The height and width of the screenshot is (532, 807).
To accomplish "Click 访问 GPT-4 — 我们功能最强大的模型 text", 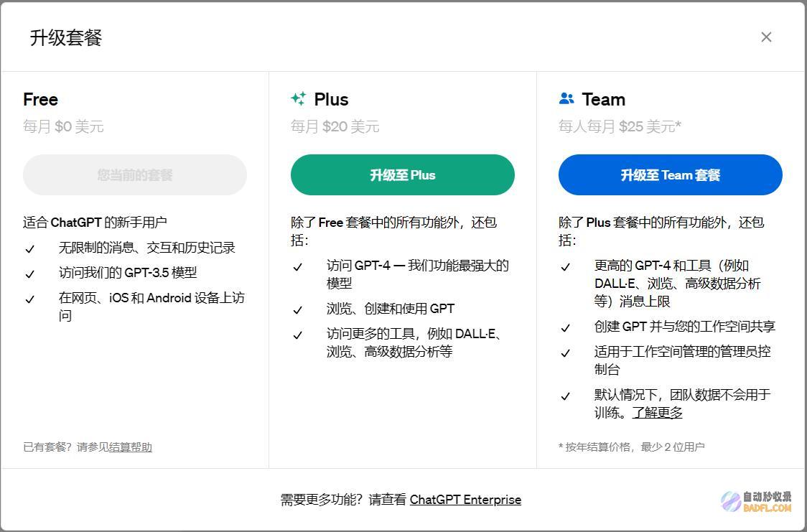I will 418,274.
